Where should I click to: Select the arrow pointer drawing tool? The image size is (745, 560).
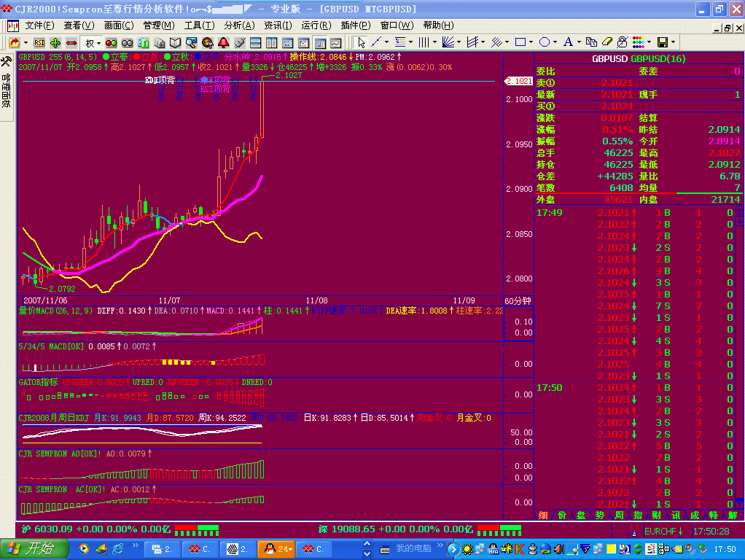point(361,43)
